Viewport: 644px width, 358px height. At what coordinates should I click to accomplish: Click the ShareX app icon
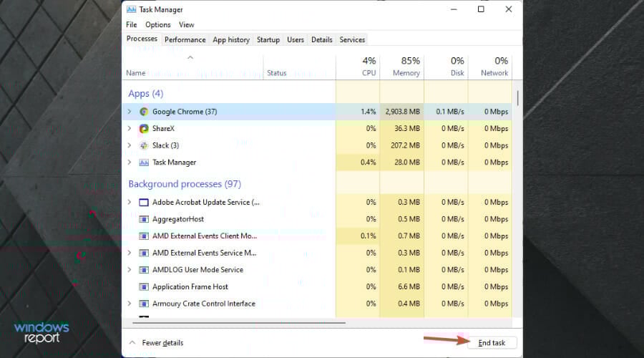144,129
